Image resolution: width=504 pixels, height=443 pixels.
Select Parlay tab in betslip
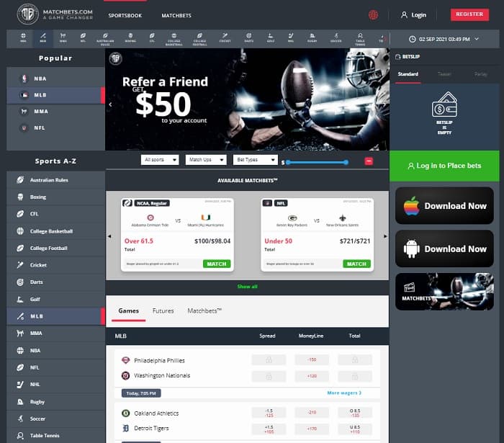[x=480, y=74]
